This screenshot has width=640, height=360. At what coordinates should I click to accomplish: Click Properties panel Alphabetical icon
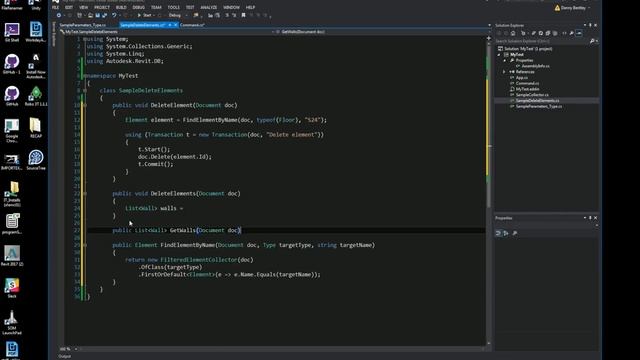[x=506, y=233]
